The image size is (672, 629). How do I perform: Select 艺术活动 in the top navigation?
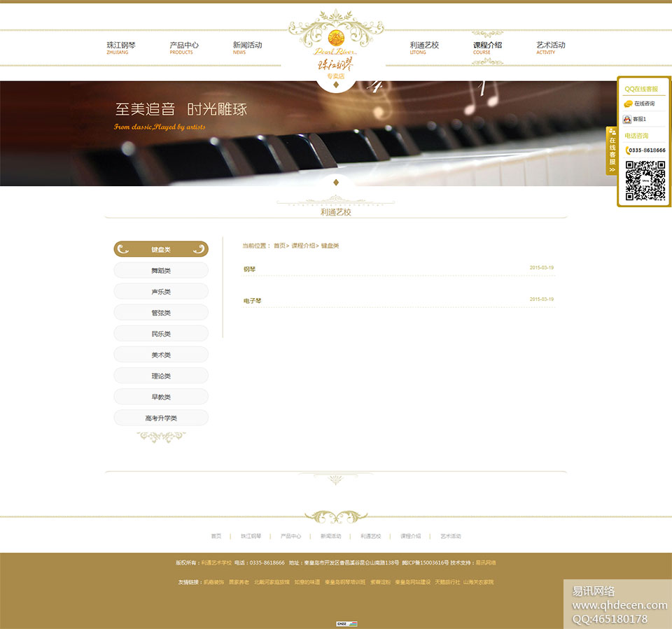tap(550, 48)
